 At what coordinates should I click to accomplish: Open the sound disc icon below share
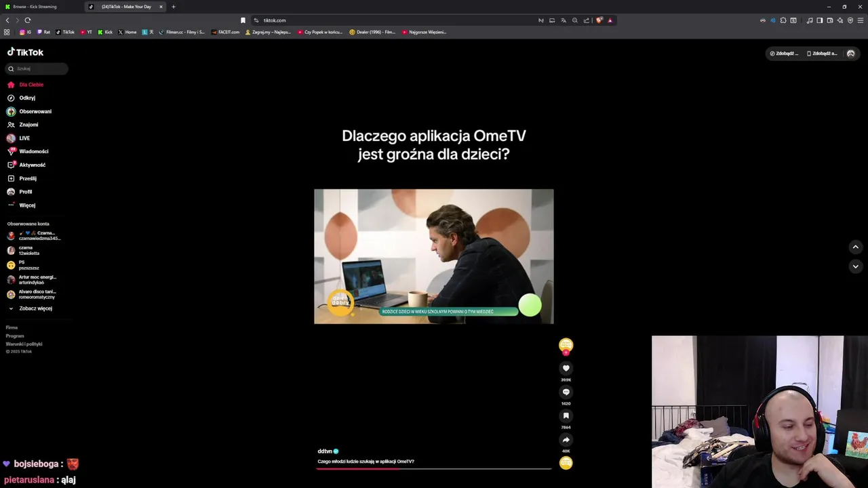click(566, 463)
